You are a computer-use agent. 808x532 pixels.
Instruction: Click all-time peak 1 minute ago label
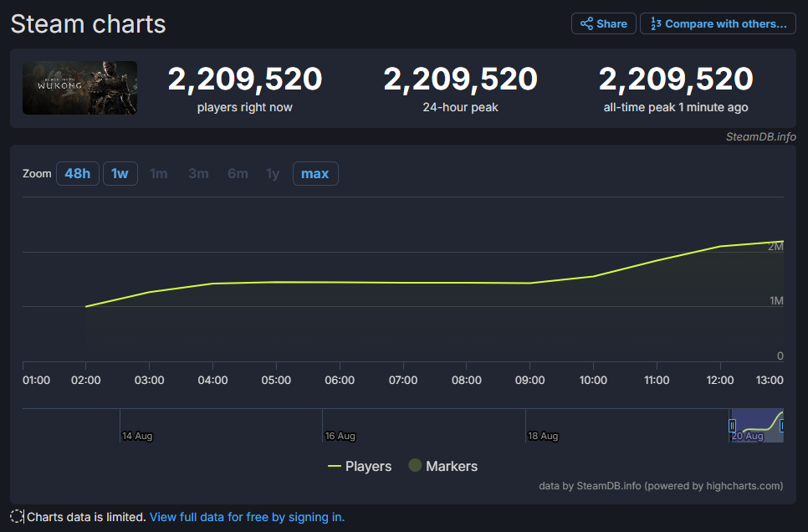click(676, 107)
